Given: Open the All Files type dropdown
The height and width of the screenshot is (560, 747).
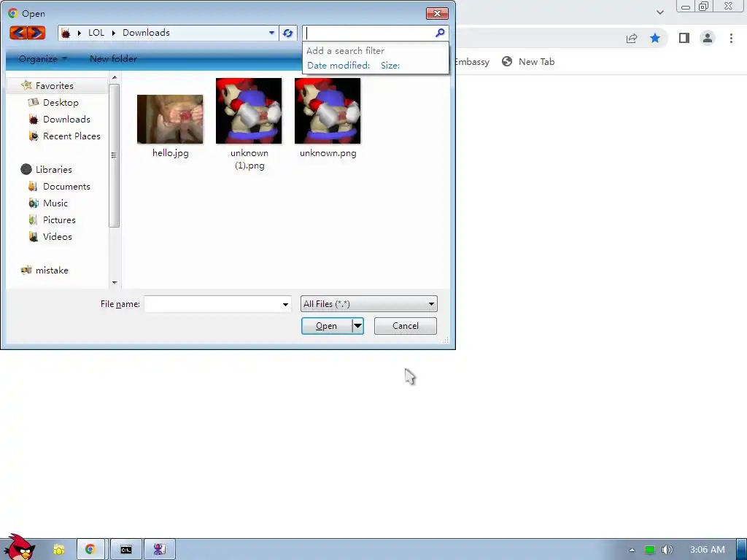Looking at the screenshot, I should tap(368, 304).
